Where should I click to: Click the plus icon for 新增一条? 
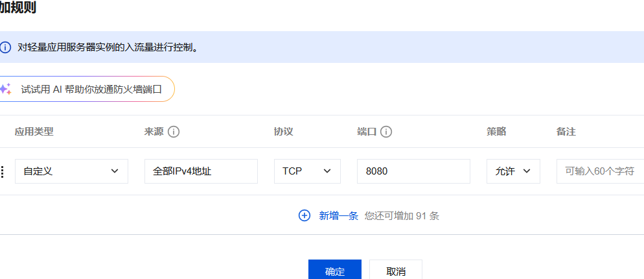(305, 215)
